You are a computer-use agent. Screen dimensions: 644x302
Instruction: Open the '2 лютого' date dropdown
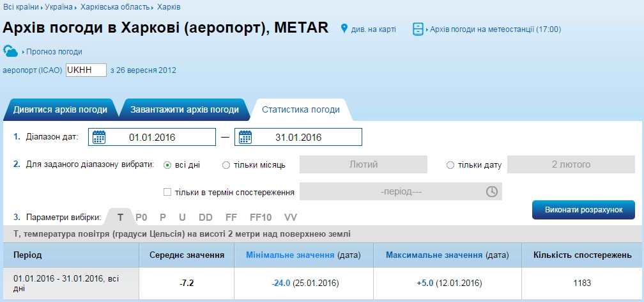571,164
